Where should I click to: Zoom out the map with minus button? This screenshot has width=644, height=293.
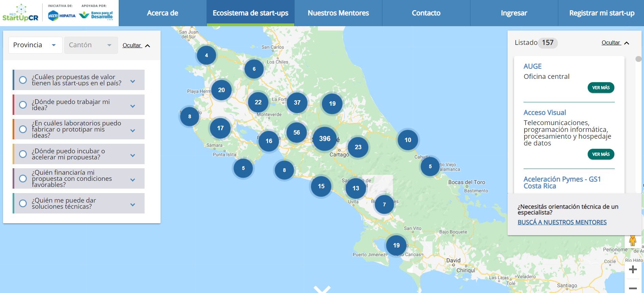pyautogui.click(x=633, y=288)
